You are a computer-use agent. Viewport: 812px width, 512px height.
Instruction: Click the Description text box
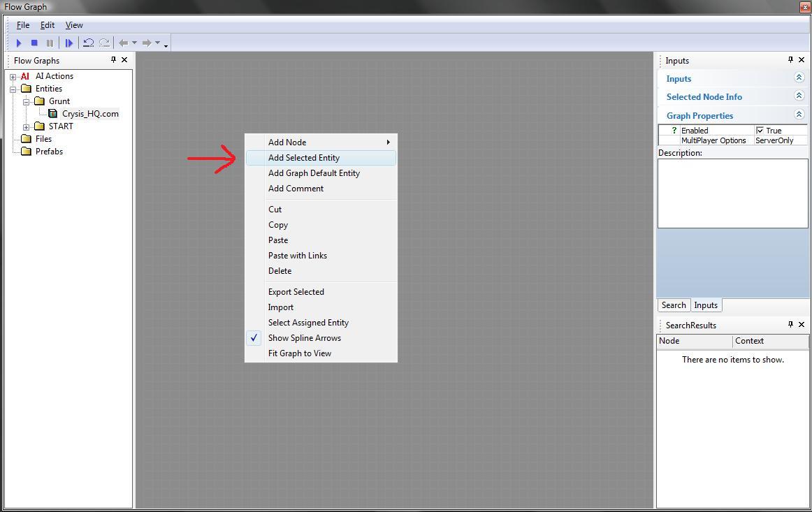pyautogui.click(x=732, y=193)
